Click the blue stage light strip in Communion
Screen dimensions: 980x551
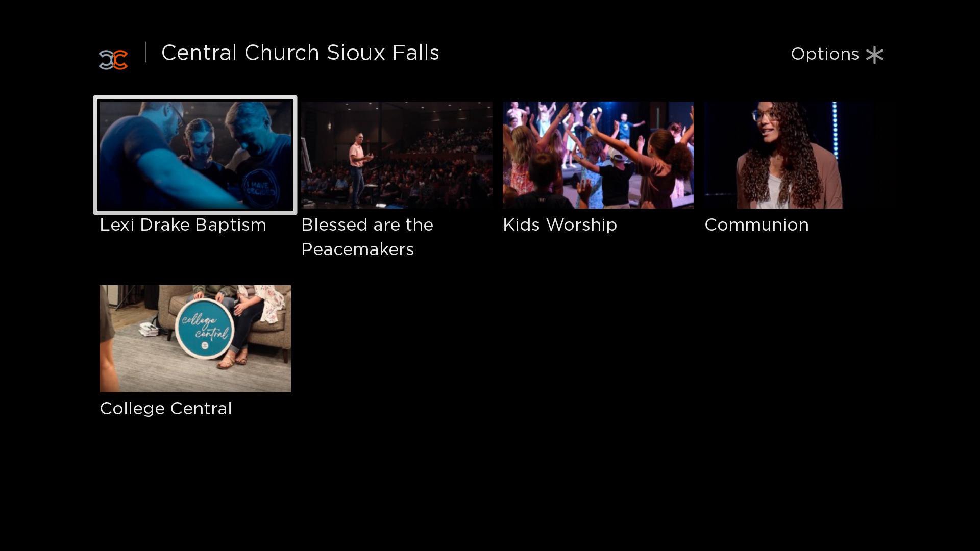point(835,130)
